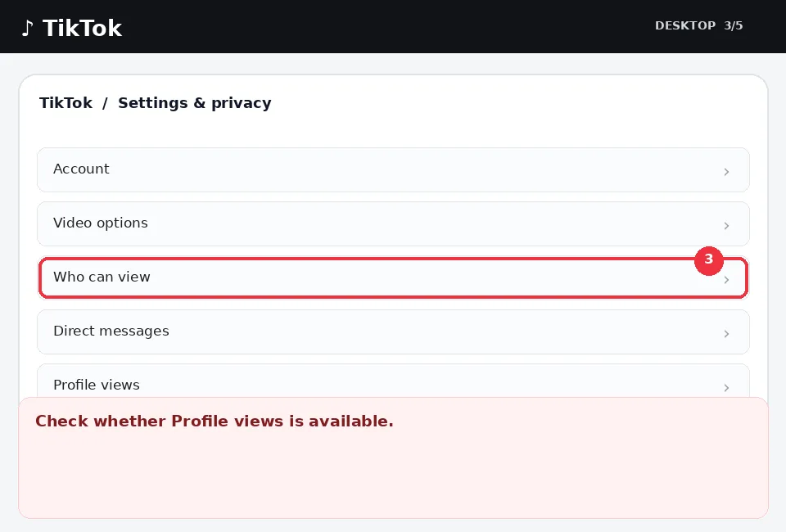Expand the Who can view chevron

(726, 280)
